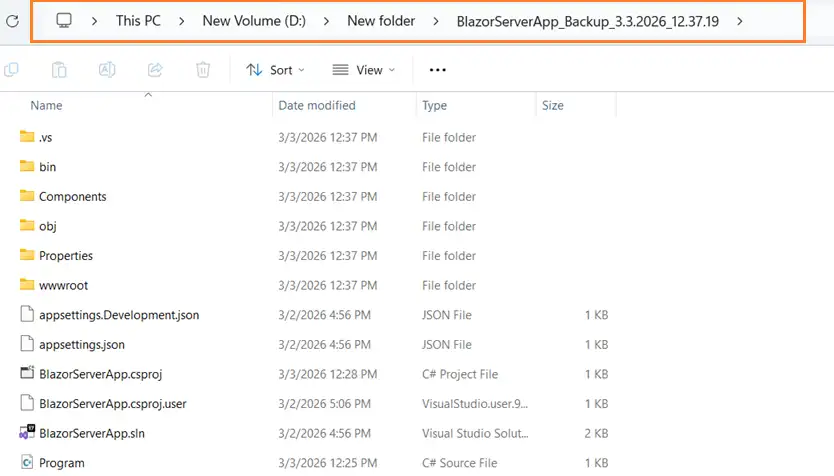Expand the chevron after New folder

436,21
